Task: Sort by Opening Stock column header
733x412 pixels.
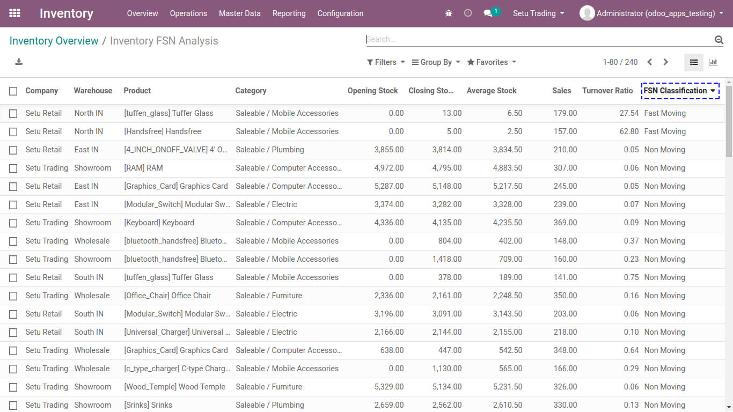Action: (373, 91)
